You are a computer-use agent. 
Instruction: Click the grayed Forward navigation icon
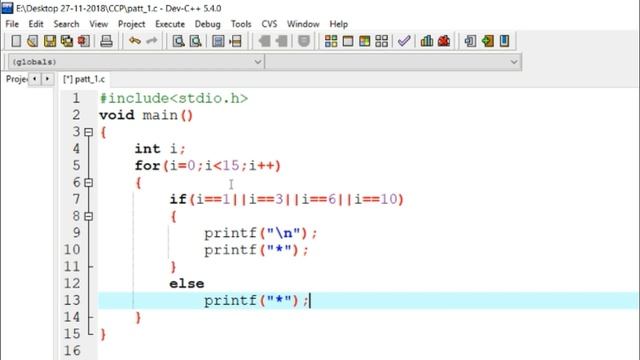pos(282,41)
